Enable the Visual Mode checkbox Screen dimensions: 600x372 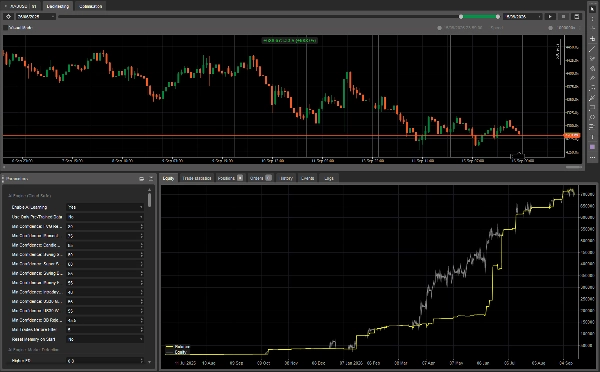(x=5, y=28)
